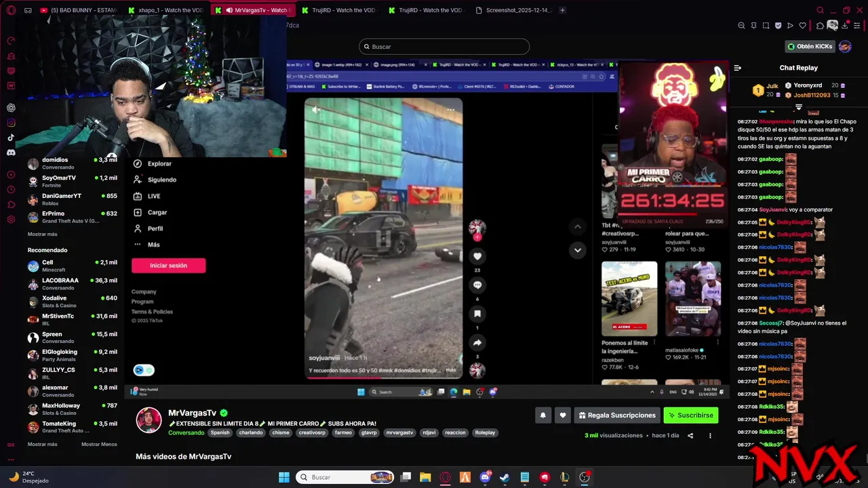Image resolution: width=868 pixels, height=488 pixels.
Task: Open the LACOBRAAA recommended channel
Action: tap(73, 284)
